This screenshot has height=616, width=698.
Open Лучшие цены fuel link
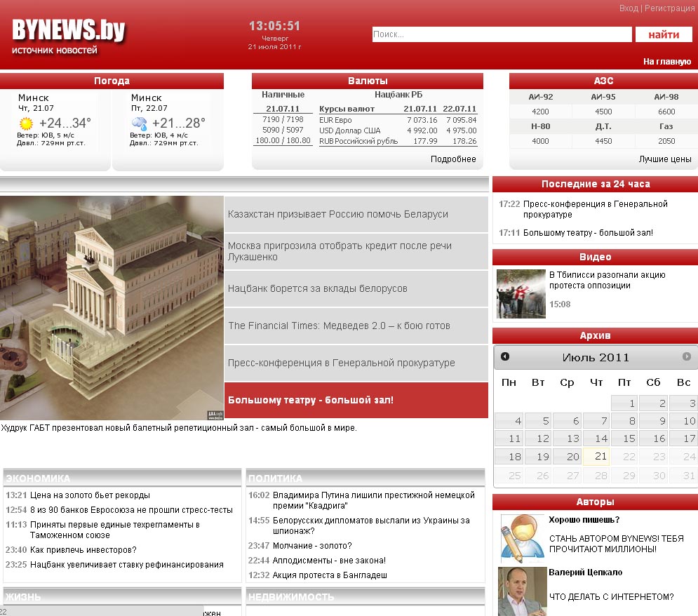(x=665, y=159)
